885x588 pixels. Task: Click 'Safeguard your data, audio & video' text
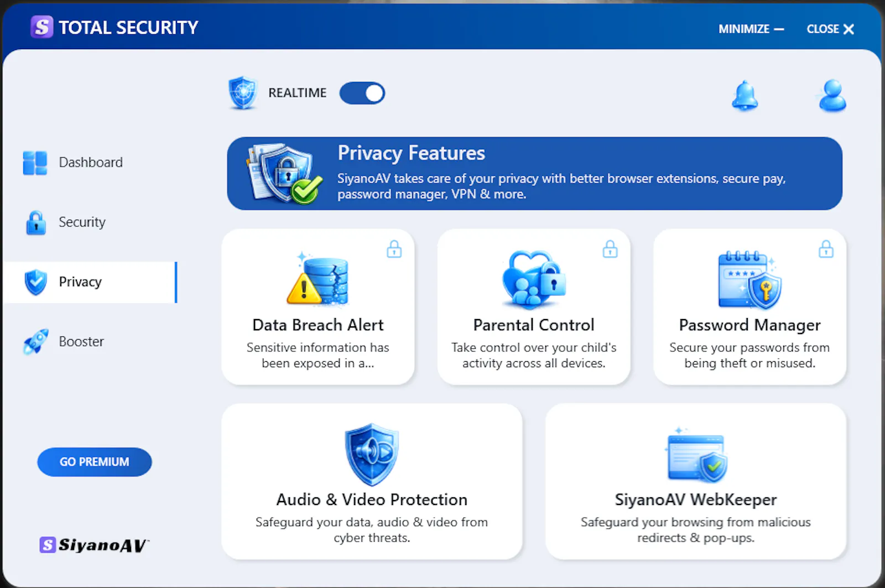372,530
